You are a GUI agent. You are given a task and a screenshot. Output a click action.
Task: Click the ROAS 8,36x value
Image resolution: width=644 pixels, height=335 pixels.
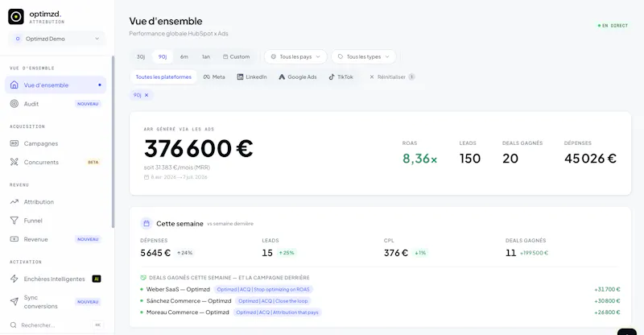point(419,159)
